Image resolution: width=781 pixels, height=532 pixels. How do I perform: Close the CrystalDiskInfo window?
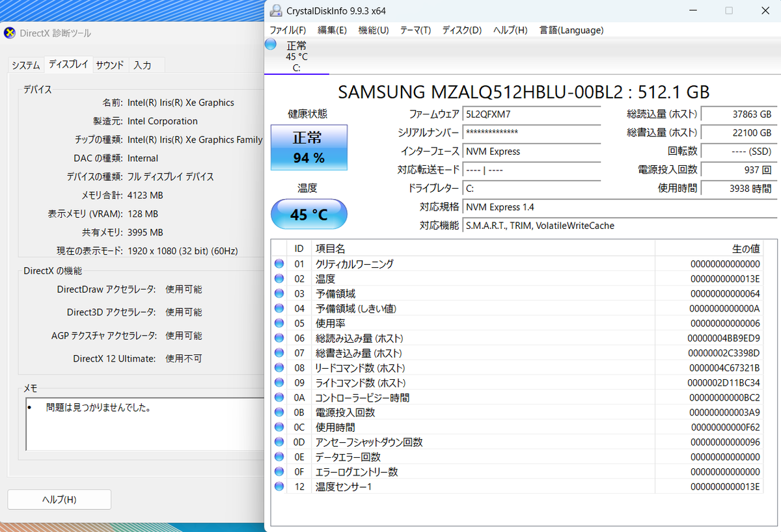pyautogui.click(x=764, y=10)
